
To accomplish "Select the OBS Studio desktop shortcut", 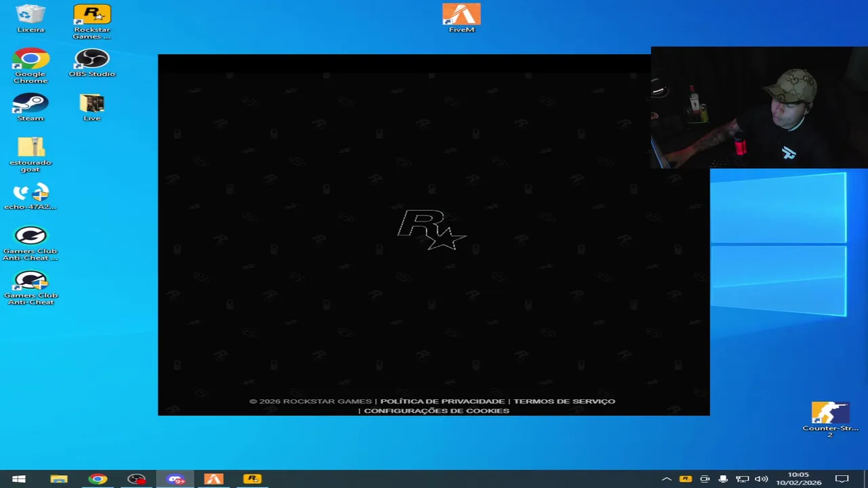I will click(92, 62).
